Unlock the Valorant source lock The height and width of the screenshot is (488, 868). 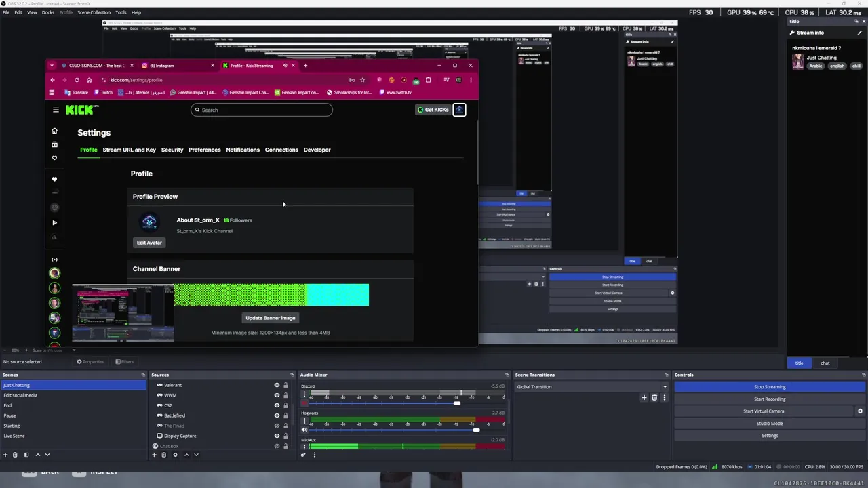285,385
